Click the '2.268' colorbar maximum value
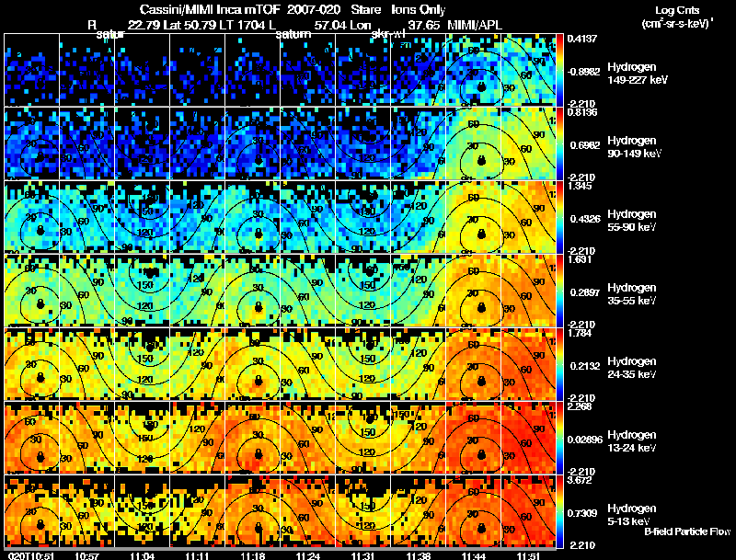 (x=580, y=406)
